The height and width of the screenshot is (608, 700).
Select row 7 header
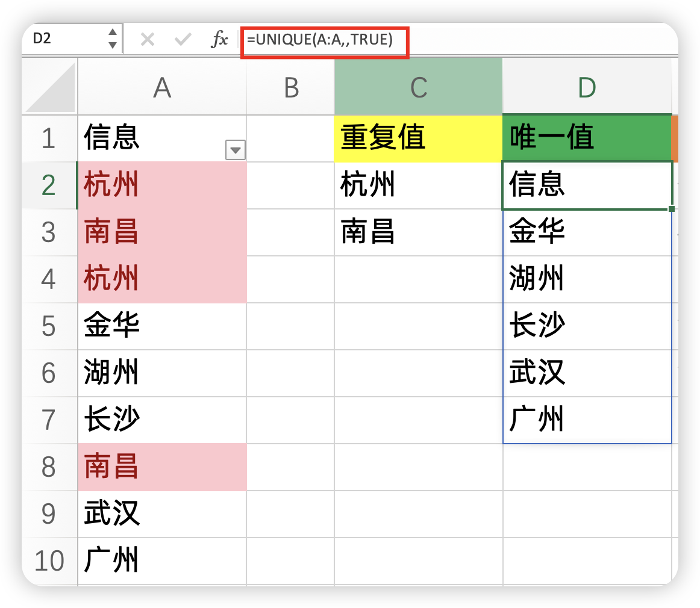tap(49, 420)
